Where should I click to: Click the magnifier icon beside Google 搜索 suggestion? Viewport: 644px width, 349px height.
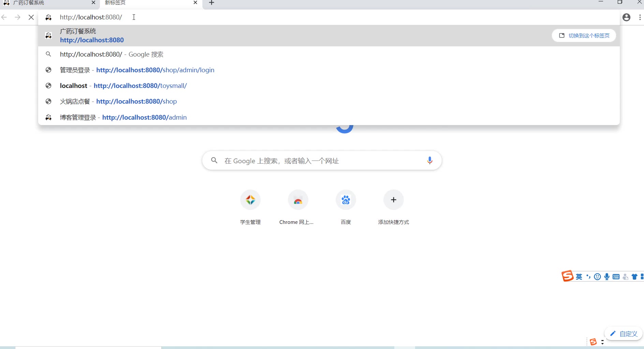coord(48,54)
